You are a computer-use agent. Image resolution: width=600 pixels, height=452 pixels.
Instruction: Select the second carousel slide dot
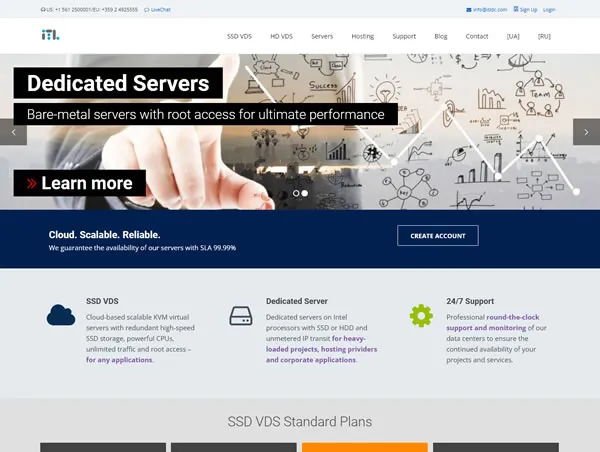[305, 193]
